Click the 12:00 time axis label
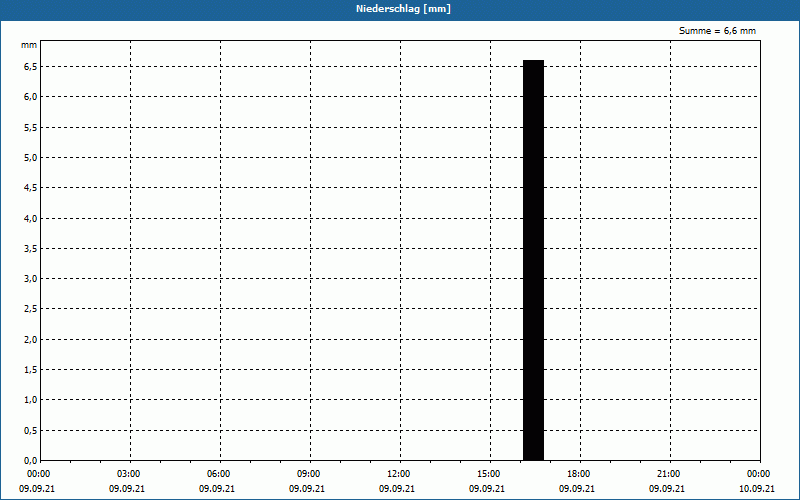Image resolution: width=800 pixels, height=500 pixels. coord(398,474)
